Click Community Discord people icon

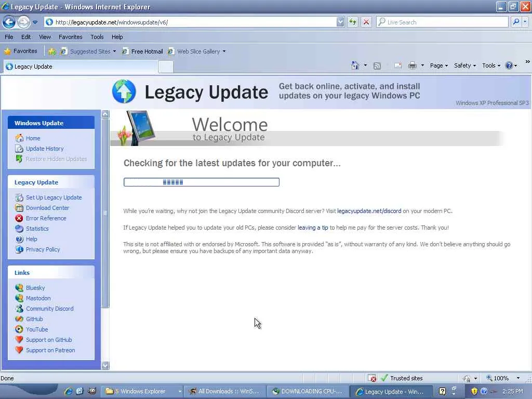(x=19, y=309)
